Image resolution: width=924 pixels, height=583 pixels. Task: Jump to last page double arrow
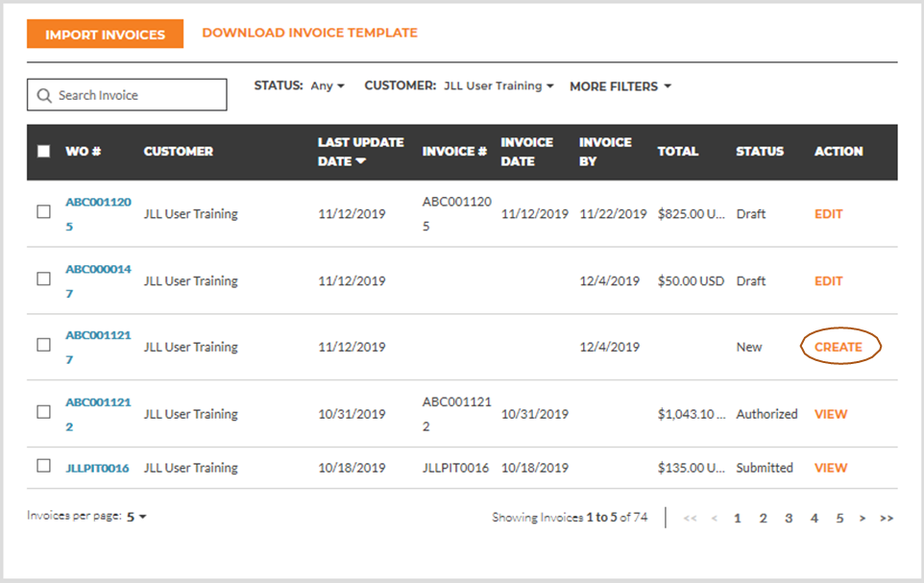(887, 518)
